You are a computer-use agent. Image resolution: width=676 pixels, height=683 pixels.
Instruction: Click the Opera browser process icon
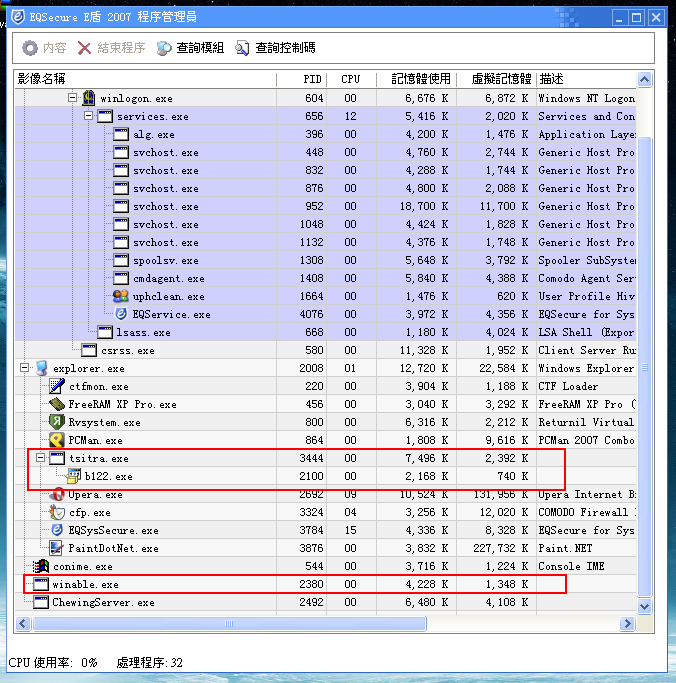[x=57, y=495]
